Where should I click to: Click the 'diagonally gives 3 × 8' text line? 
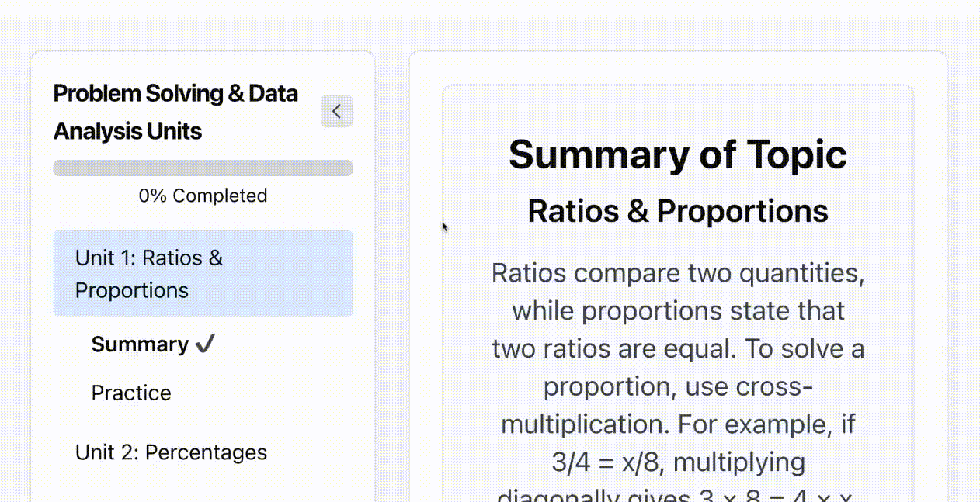coord(677,495)
